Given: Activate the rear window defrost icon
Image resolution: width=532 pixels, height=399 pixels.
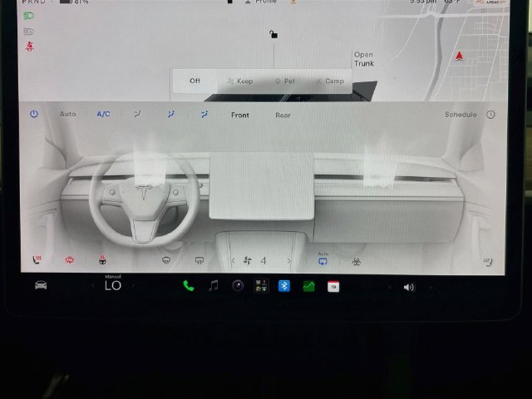Looking at the screenshot, I should 199,260.
